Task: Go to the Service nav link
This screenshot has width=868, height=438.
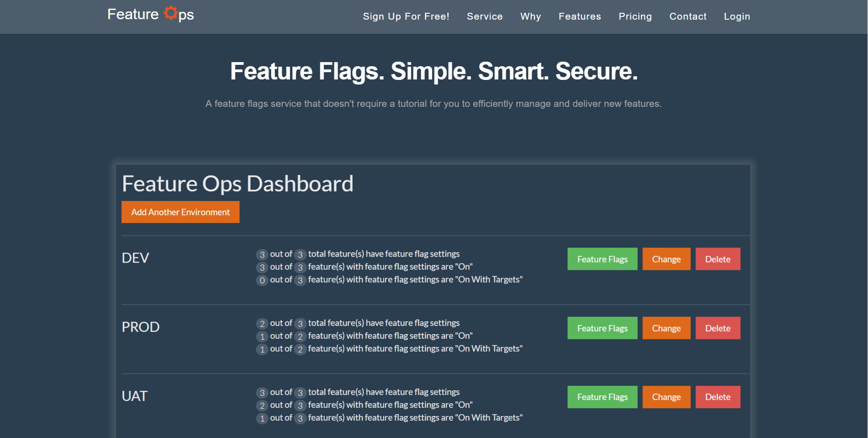Action: pyautogui.click(x=485, y=16)
